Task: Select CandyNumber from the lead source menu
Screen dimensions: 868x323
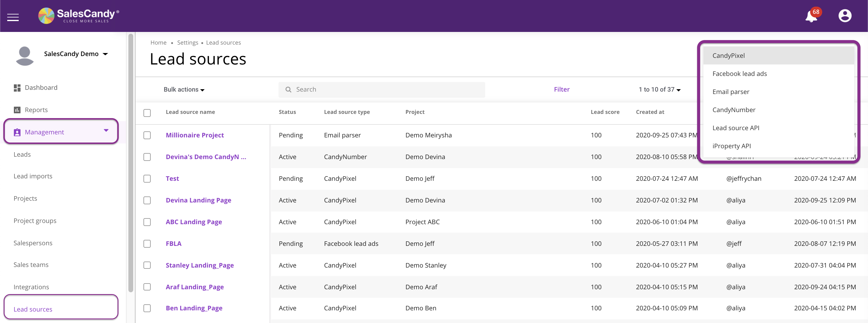Action: coord(734,109)
